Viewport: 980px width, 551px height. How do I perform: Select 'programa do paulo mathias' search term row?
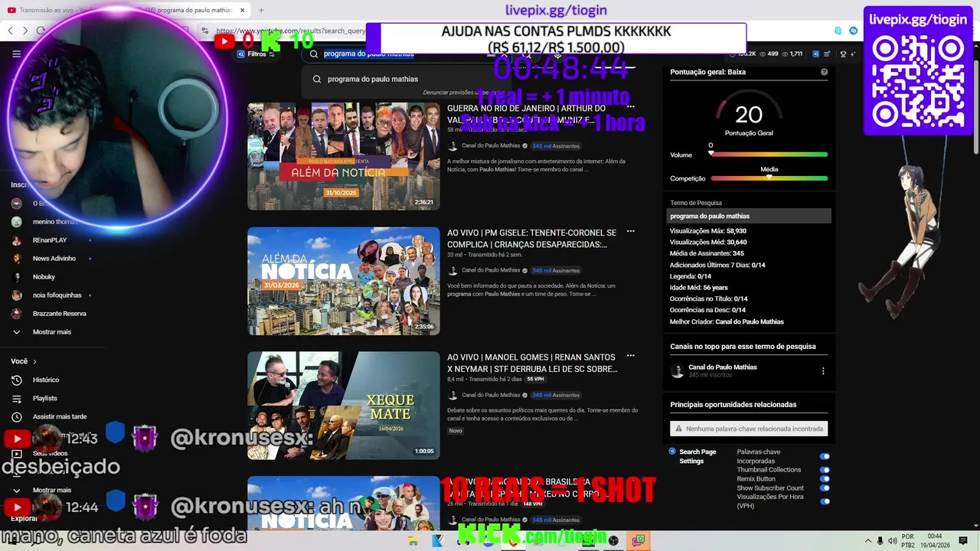749,216
